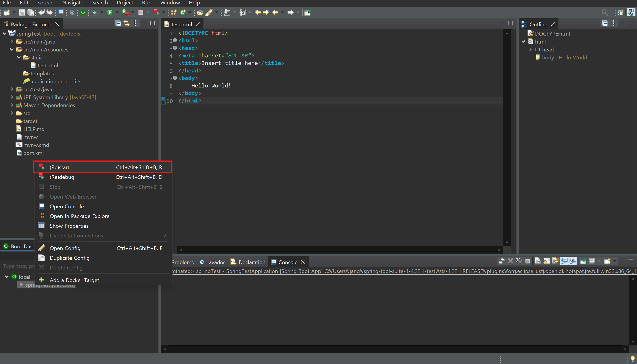The height and width of the screenshot is (364, 637).
Task: Click the Relaunch toolbar icon
Action: pos(156,12)
